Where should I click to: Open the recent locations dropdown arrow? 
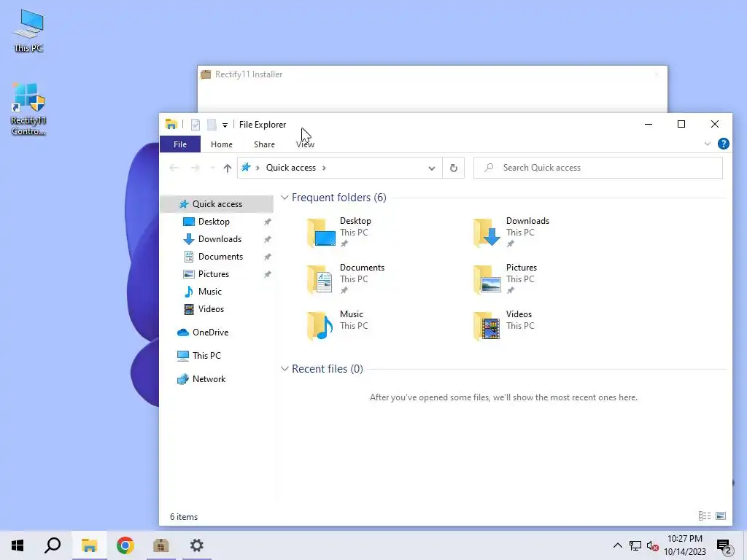click(x=212, y=168)
